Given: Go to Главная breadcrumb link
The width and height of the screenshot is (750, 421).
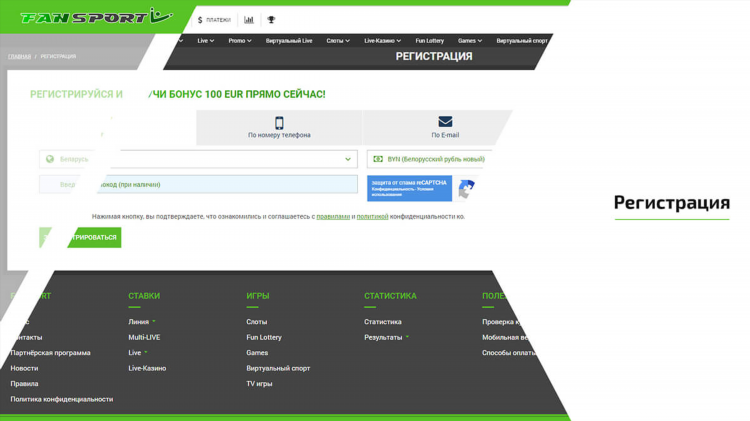Looking at the screenshot, I should point(19,56).
